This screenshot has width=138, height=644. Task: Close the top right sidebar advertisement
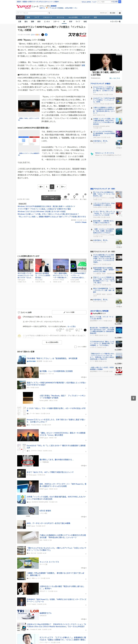(x=121, y=55)
